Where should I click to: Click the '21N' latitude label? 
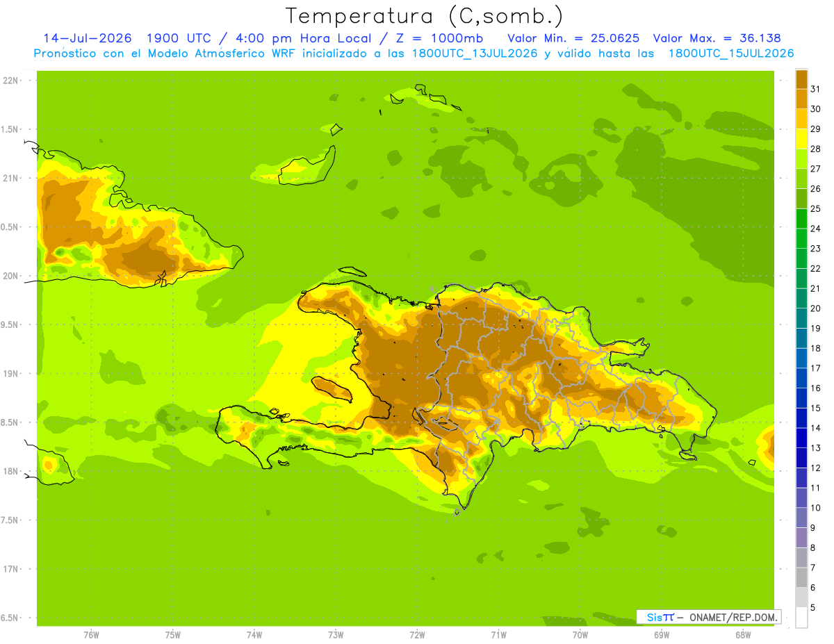pyautogui.click(x=11, y=178)
